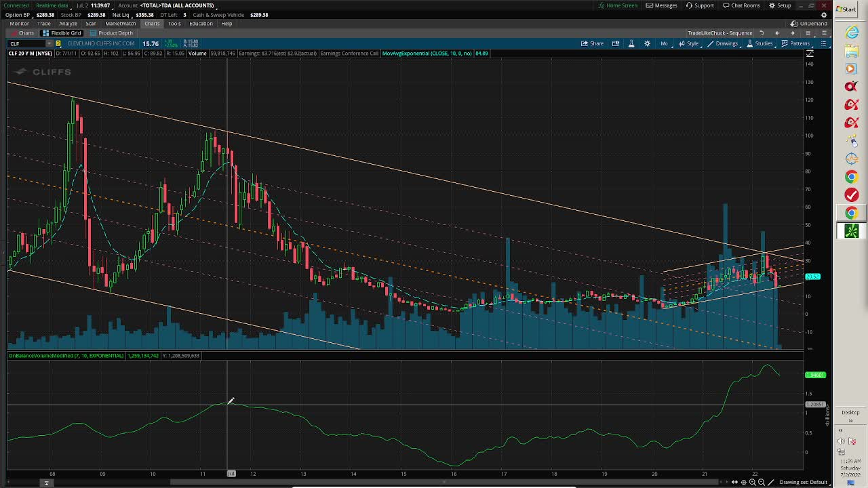Open the Mo timeframe selector
The width and height of the screenshot is (868, 488).
pos(664,43)
